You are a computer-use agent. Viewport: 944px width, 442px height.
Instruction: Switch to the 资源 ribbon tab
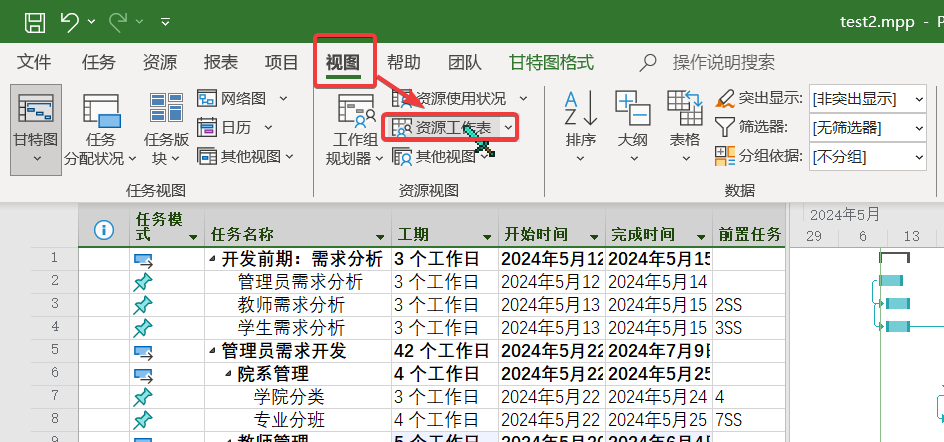click(160, 62)
